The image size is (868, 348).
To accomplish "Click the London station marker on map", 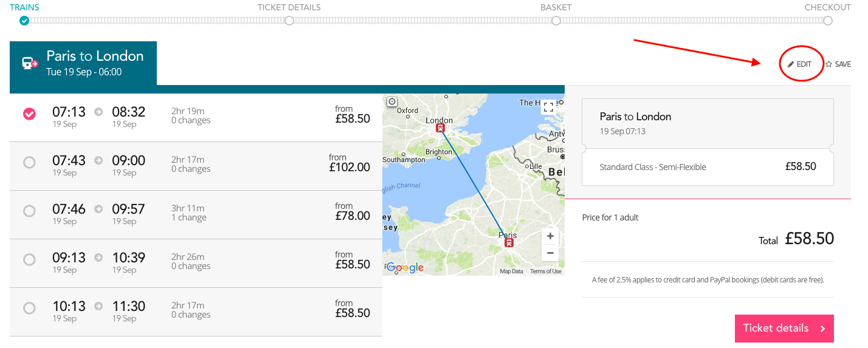I will coord(441,128).
